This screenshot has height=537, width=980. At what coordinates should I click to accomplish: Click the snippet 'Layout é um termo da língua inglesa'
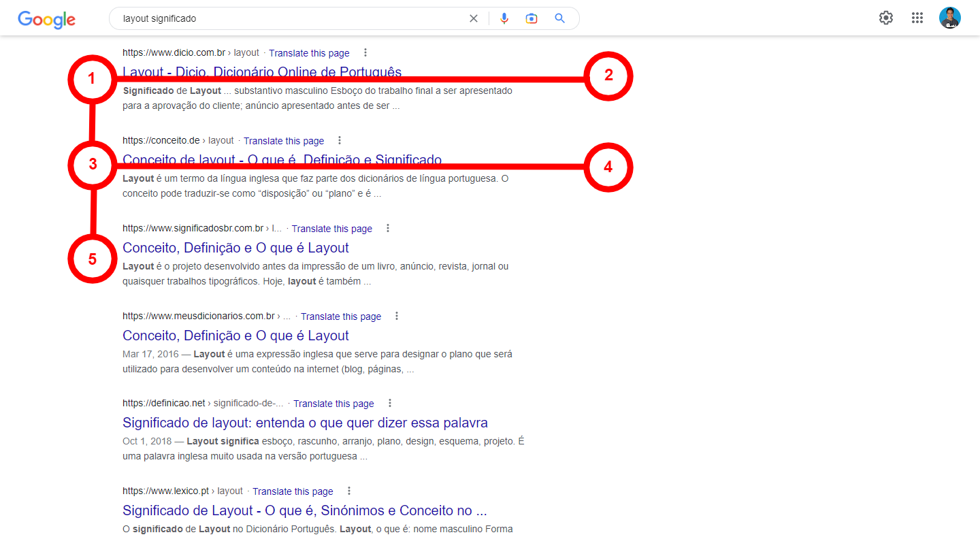316,186
